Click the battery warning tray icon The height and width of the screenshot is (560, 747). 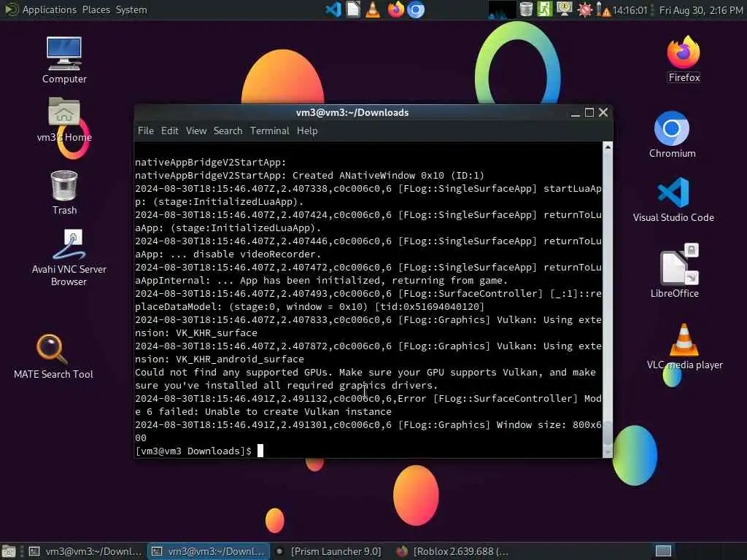[x=603, y=9]
